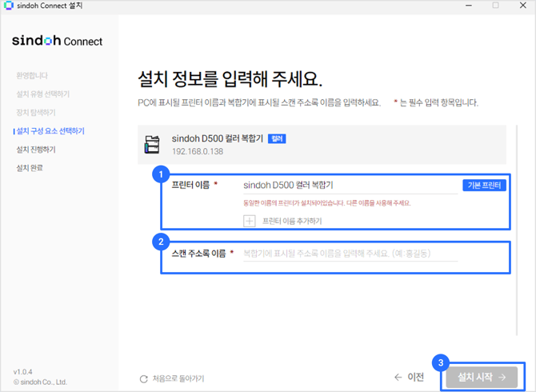The height and width of the screenshot is (392, 536).
Task: Select the 환영합니다 step in sidebar
Action: click(32, 75)
